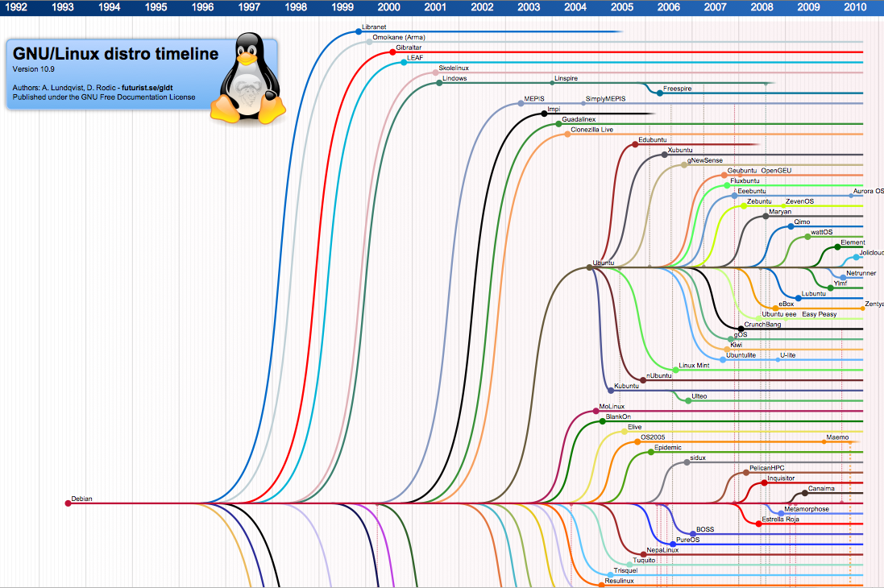Screen dimensions: 884x588
Task: Click the Freespire node
Action: 660,93
